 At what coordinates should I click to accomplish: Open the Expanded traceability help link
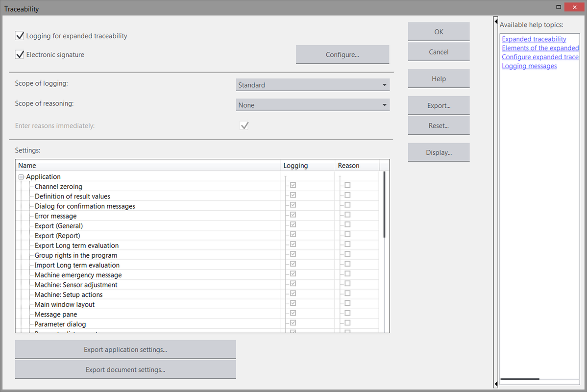534,39
